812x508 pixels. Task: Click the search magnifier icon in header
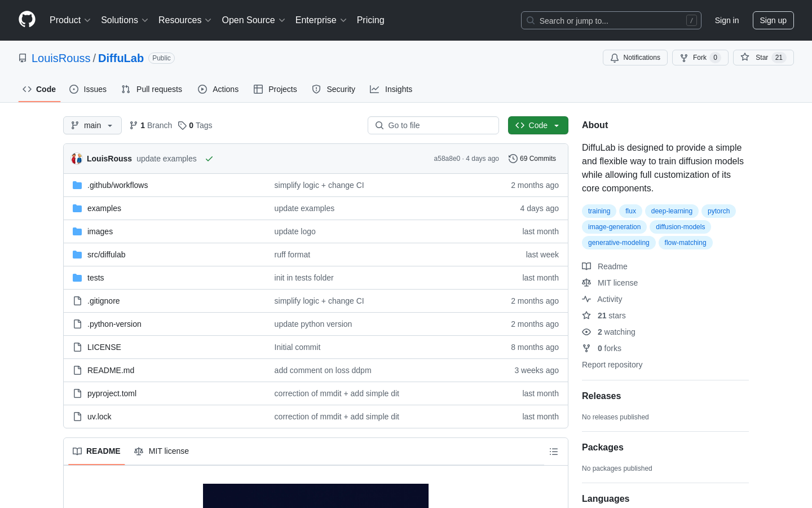click(x=531, y=20)
